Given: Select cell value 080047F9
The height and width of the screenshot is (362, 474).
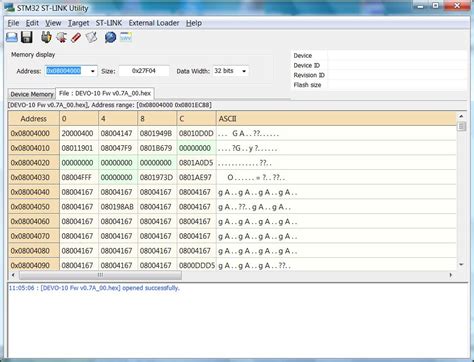Looking at the screenshot, I should pyautogui.click(x=118, y=148).
